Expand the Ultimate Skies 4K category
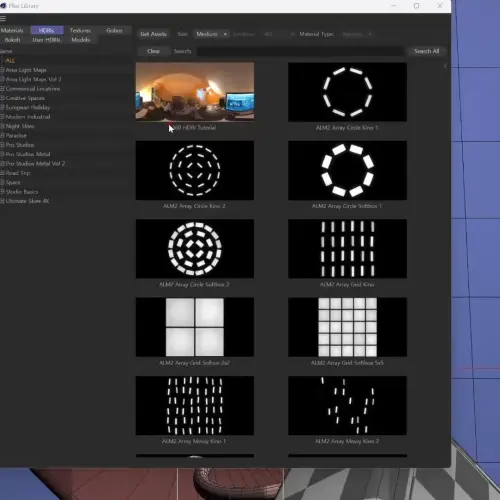 point(2,201)
